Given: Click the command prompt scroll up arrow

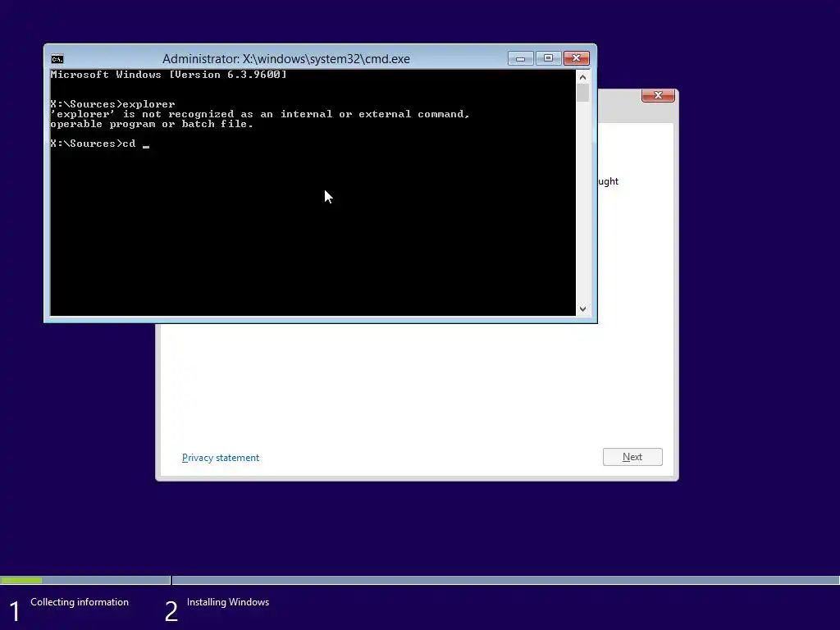Looking at the screenshot, I should point(583,77).
